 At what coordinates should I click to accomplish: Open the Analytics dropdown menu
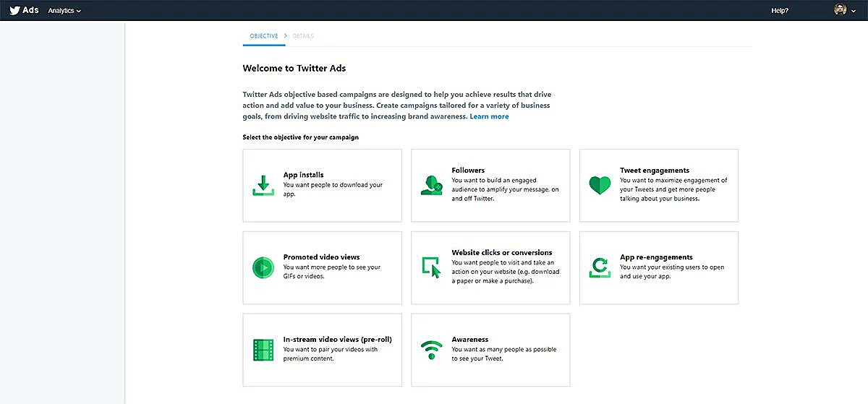pyautogui.click(x=64, y=11)
